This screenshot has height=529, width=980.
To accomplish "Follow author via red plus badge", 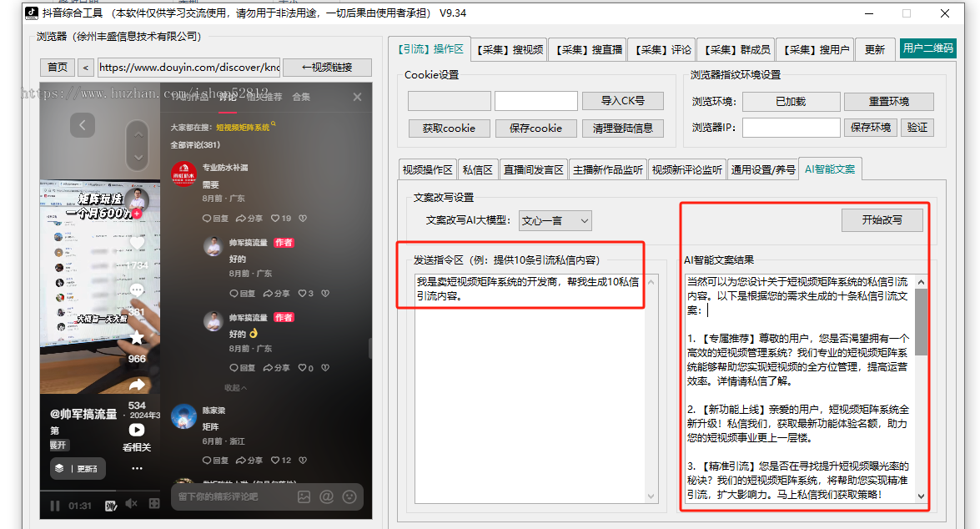I will (x=137, y=214).
